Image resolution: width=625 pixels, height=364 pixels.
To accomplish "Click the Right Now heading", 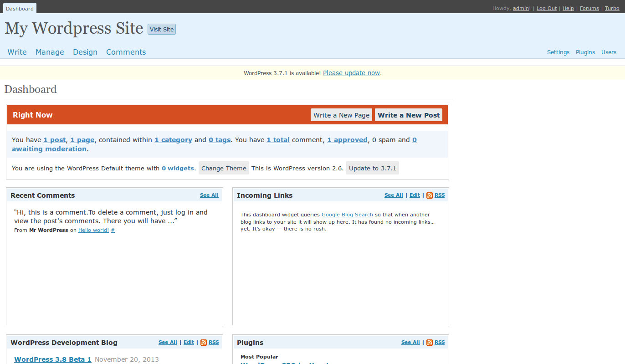I will tap(33, 115).
